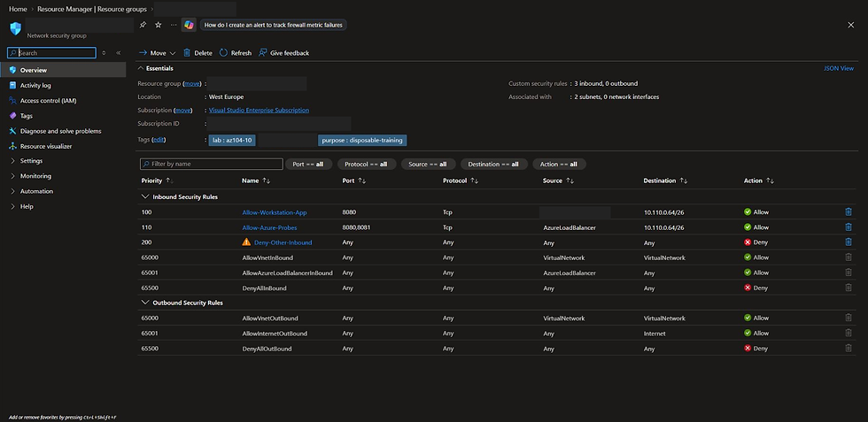Mark resource as favorite with star icon
The width and height of the screenshot is (868, 422).
point(159,25)
